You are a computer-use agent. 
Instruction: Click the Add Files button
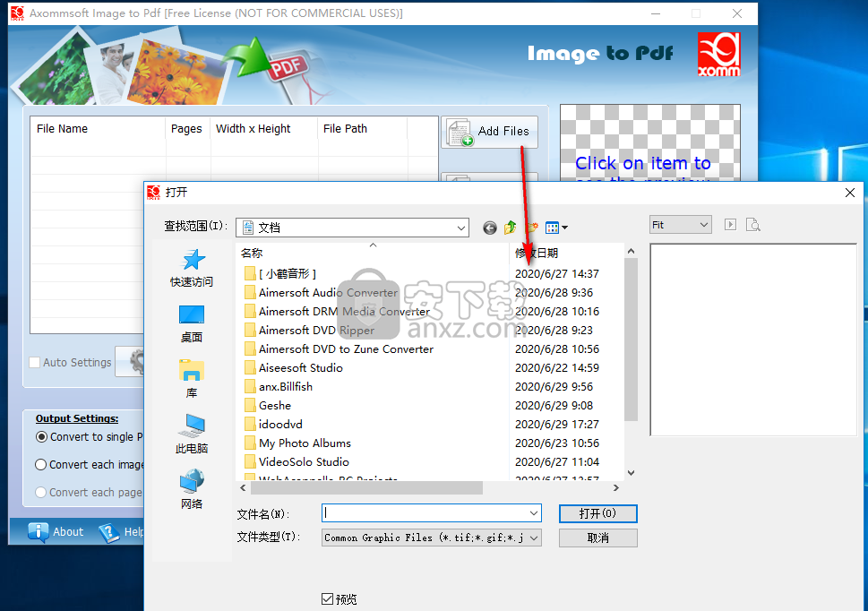coord(489,132)
